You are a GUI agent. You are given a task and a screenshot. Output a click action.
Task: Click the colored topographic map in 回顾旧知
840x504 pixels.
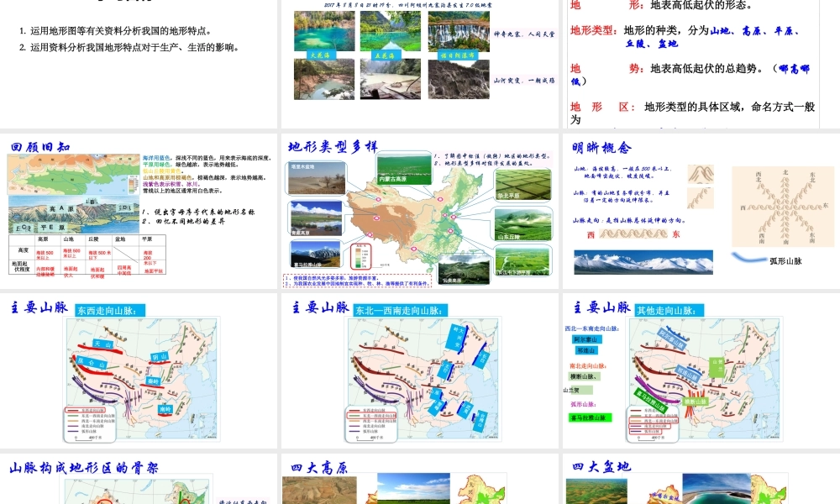(73, 174)
